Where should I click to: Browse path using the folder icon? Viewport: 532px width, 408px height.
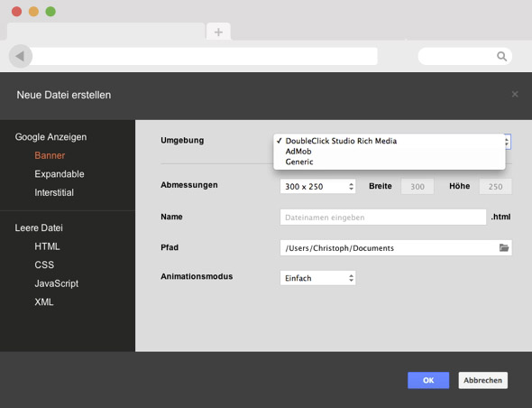504,247
